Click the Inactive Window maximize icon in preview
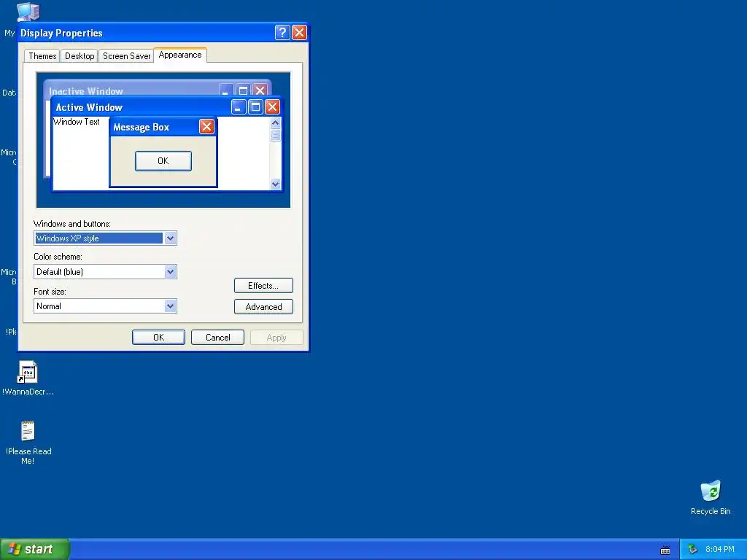The image size is (747, 560). (x=243, y=90)
